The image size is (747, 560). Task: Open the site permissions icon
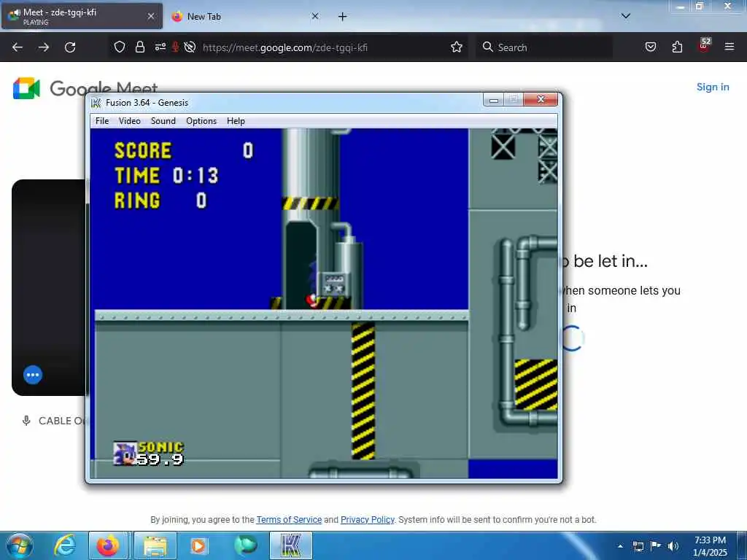(x=160, y=47)
